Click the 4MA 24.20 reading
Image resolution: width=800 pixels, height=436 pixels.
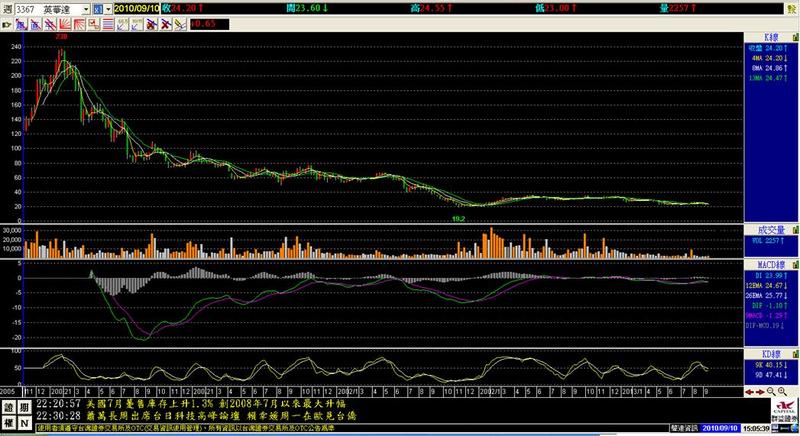769,58
